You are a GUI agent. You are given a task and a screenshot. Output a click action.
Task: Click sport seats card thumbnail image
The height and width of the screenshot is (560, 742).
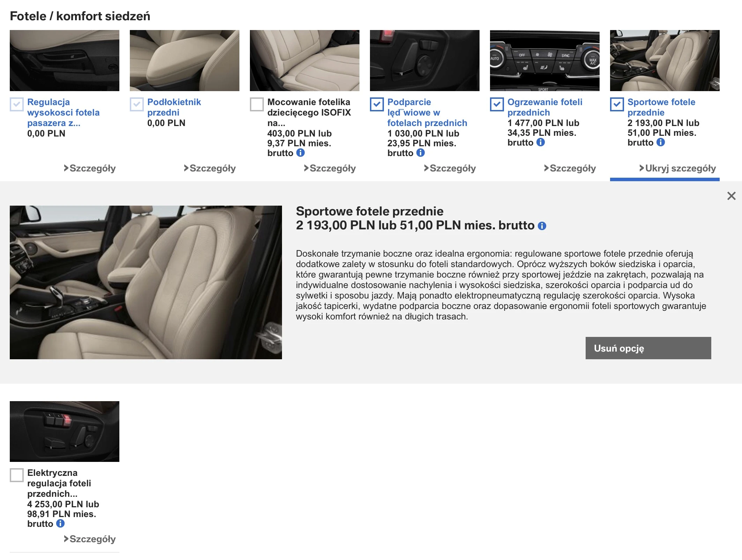665,60
